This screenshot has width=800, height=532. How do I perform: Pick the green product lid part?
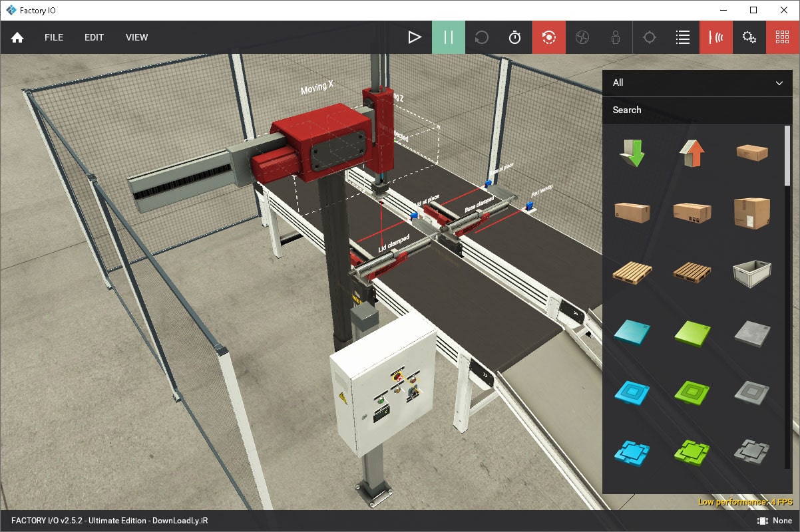coord(692,452)
